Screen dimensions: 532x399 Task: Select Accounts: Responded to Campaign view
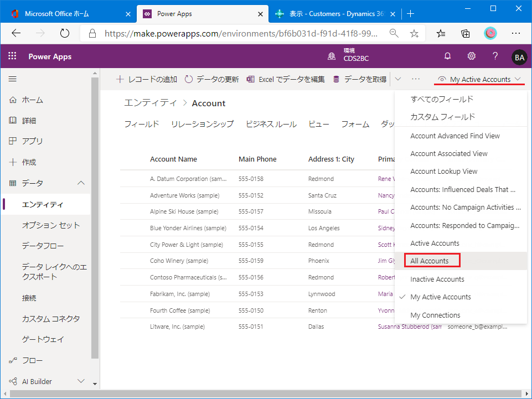(x=461, y=226)
